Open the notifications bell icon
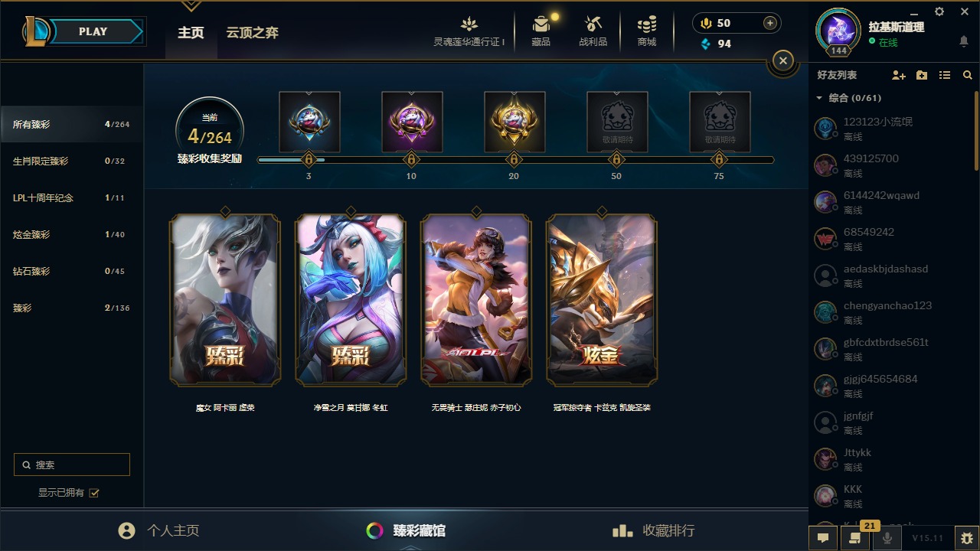The height and width of the screenshot is (551, 980). tap(964, 41)
